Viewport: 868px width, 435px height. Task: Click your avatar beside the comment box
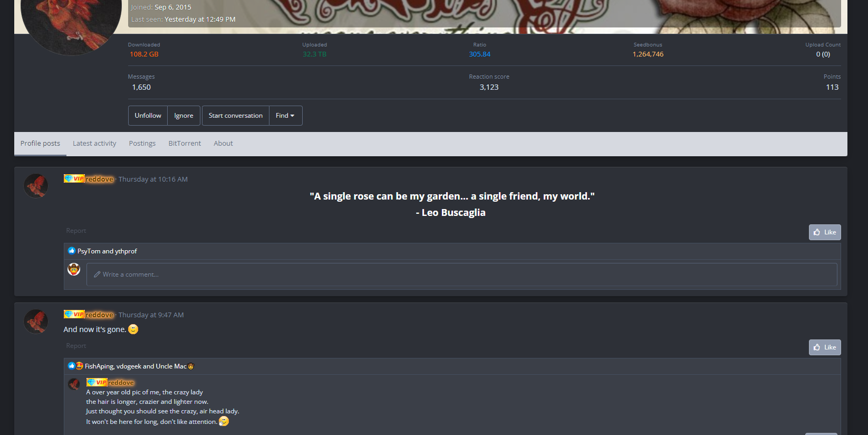tap(74, 269)
